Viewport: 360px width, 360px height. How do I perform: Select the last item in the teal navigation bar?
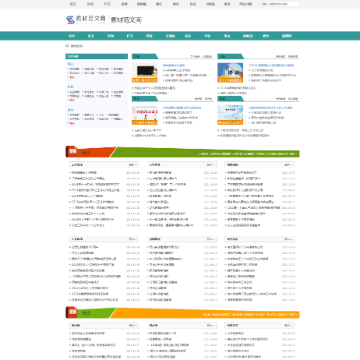click(286, 36)
